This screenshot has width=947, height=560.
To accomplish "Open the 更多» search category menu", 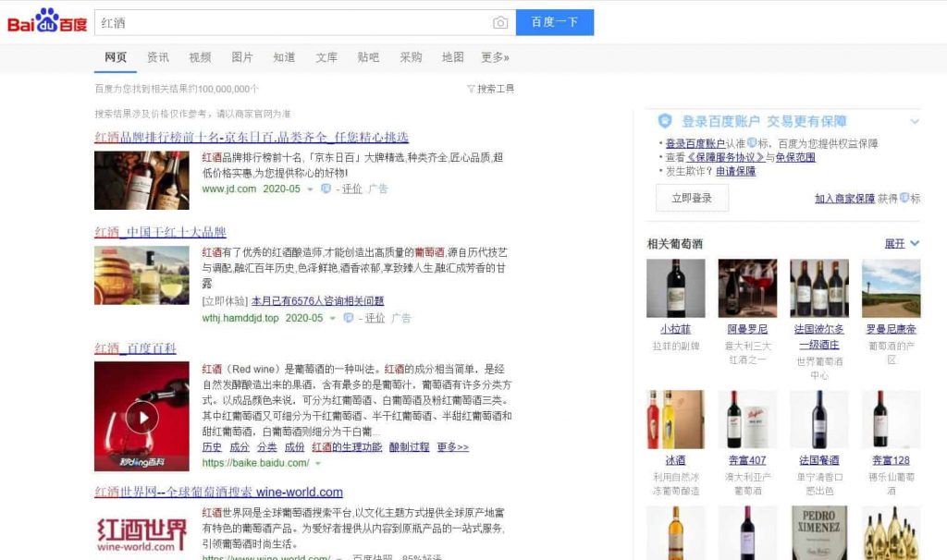I will click(x=496, y=57).
